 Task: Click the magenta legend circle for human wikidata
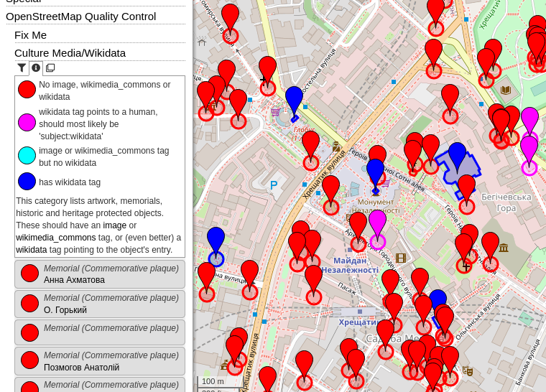click(27, 123)
